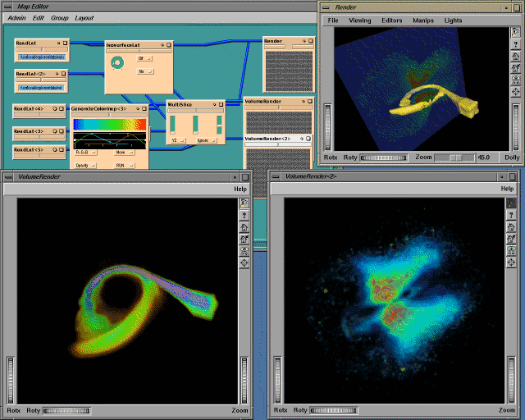Viewport: 525px width, 420px height.
Task: Toggle the square button on ReadLat module header
Action: tap(64, 42)
